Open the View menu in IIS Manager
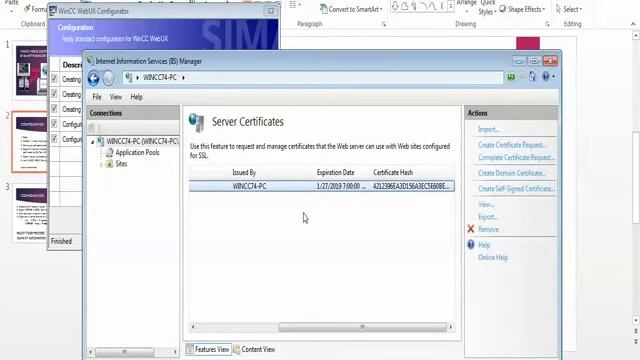This screenshot has height=360, width=640. click(116, 97)
